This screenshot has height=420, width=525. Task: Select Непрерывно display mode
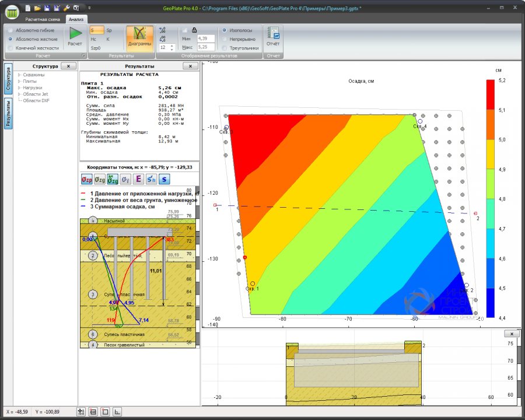click(239, 39)
